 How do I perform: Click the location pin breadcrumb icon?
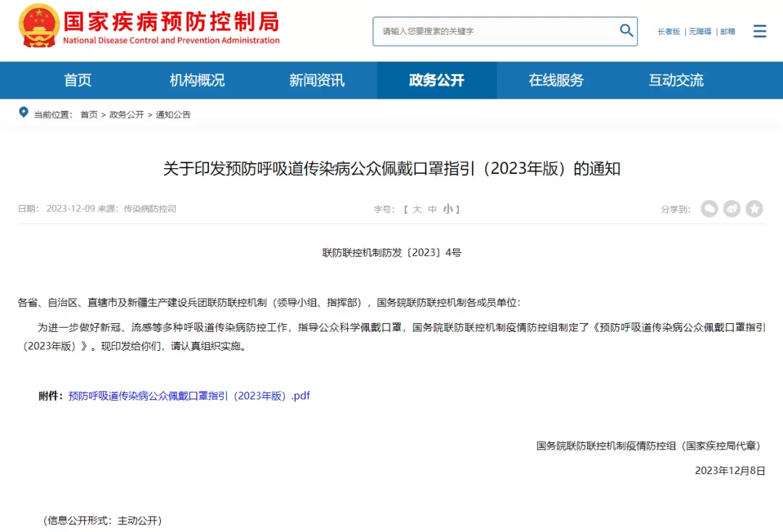[x=25, y=113]
